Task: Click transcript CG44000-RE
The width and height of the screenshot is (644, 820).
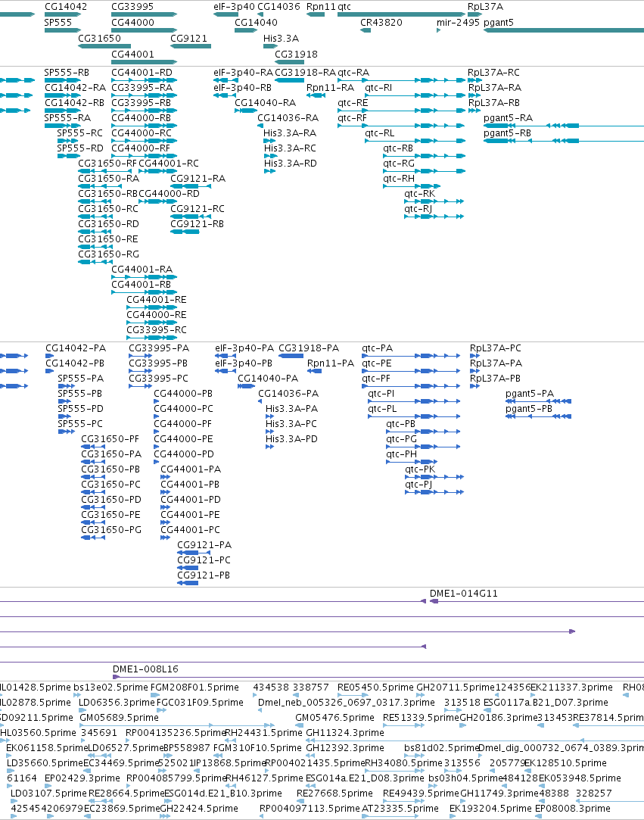Action: click(157, 315)
